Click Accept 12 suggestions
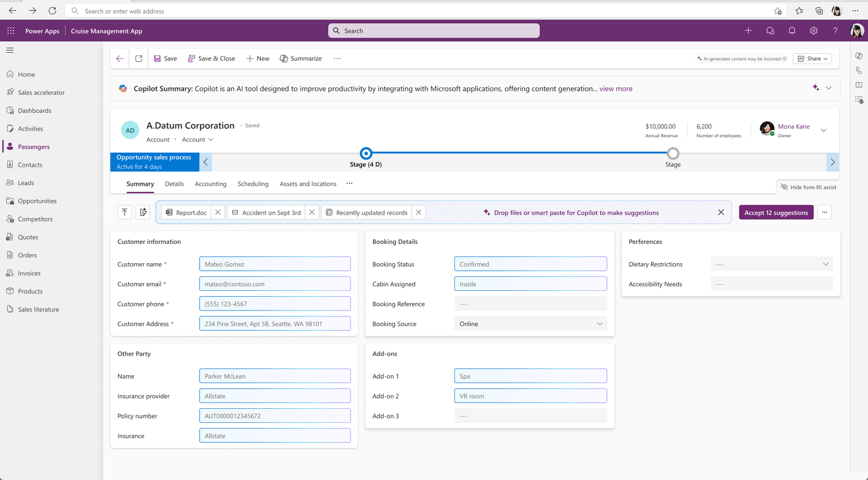868x480 pixels. point(776,212)
